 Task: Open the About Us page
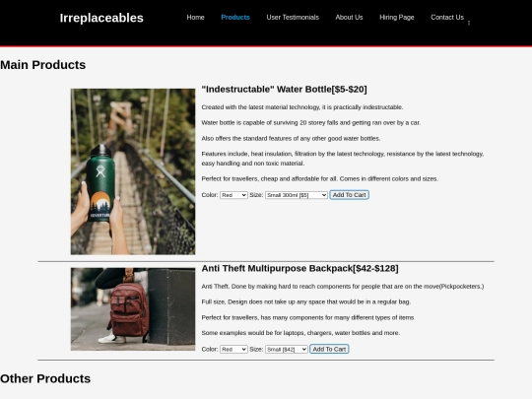[x=349, y=18]
